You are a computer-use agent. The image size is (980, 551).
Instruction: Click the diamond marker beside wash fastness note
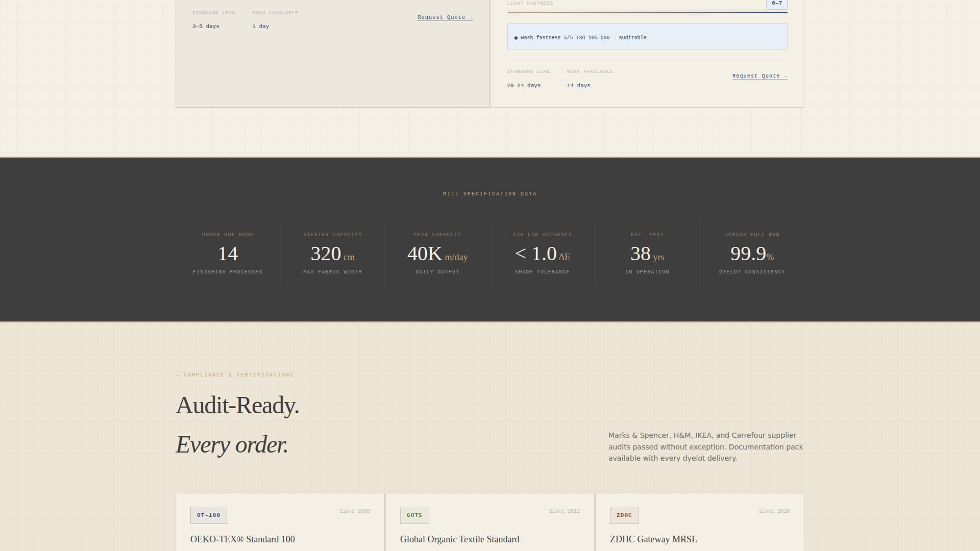point(516,37)
